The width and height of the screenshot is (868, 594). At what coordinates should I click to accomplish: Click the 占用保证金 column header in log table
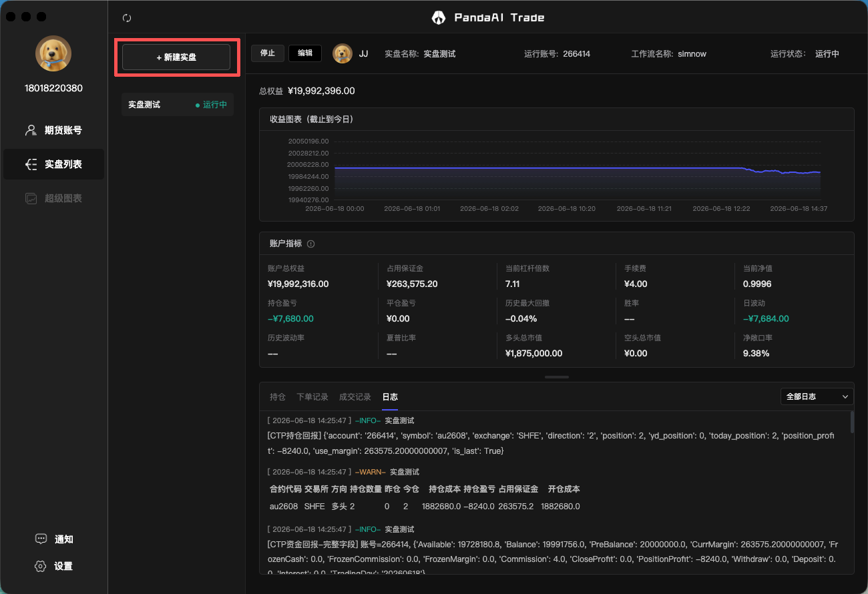coord(518,489)
